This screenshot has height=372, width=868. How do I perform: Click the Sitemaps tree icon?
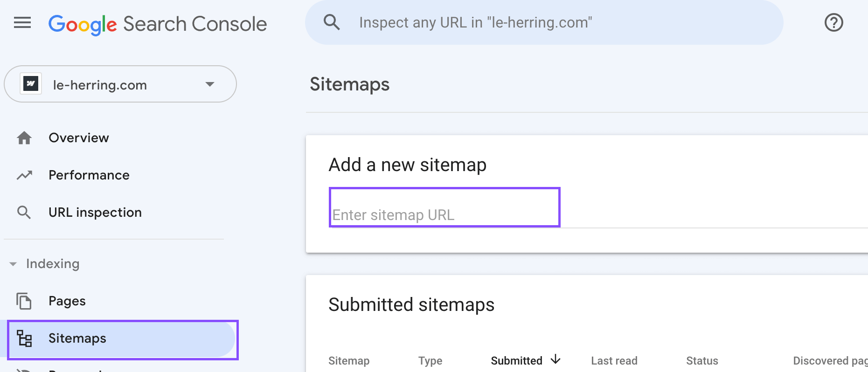point(24,338)
